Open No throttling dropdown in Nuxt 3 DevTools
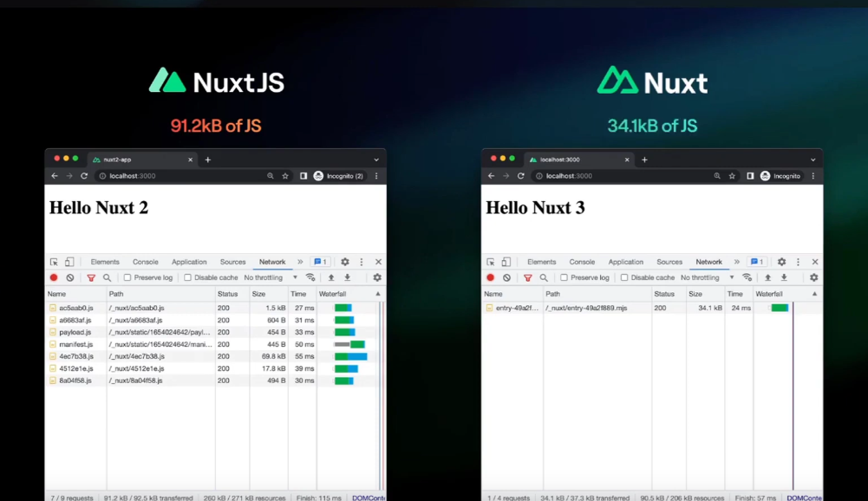Viewport: 868px width, 501px height. (x=708, y=277)
